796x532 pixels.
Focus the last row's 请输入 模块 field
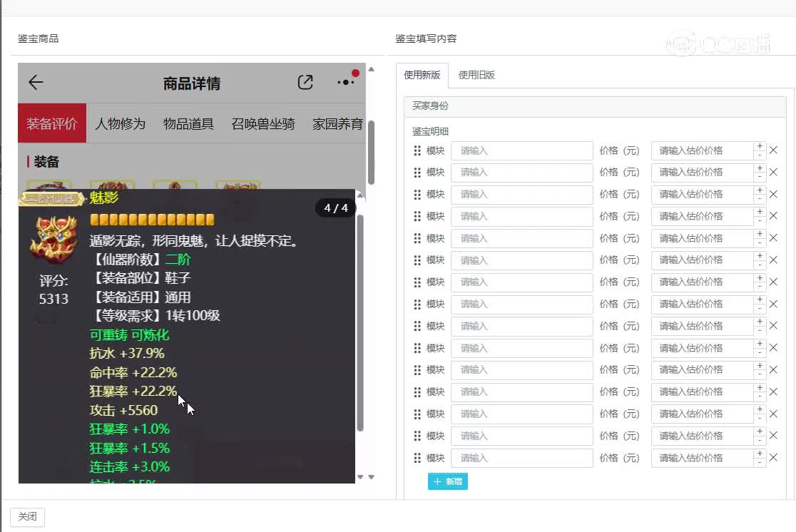coord(522,458)
